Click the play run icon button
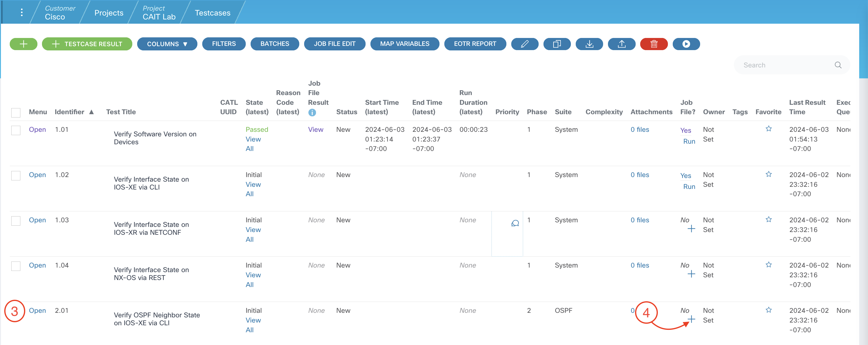The width and height of the screenshot is (868, 345). pos(686,44)
